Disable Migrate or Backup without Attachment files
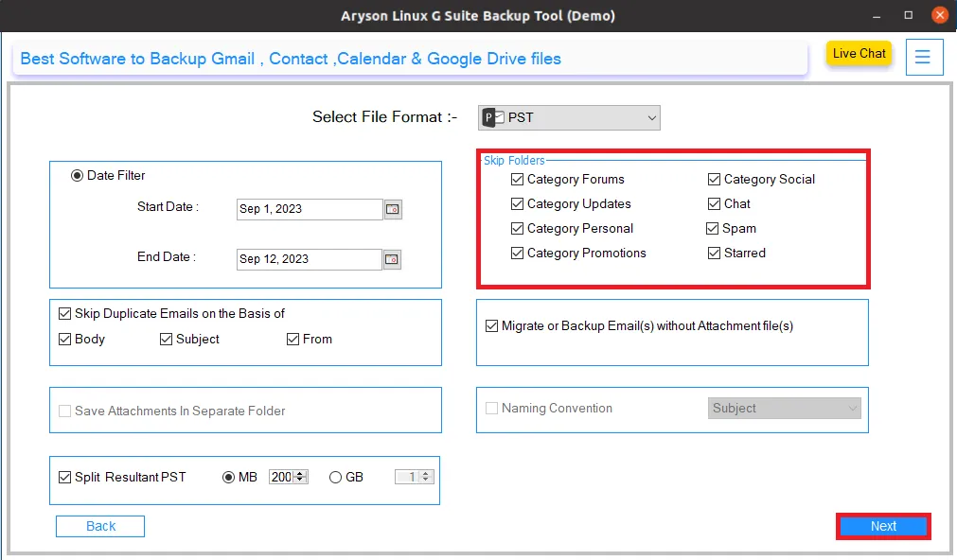 coord(491,325)
